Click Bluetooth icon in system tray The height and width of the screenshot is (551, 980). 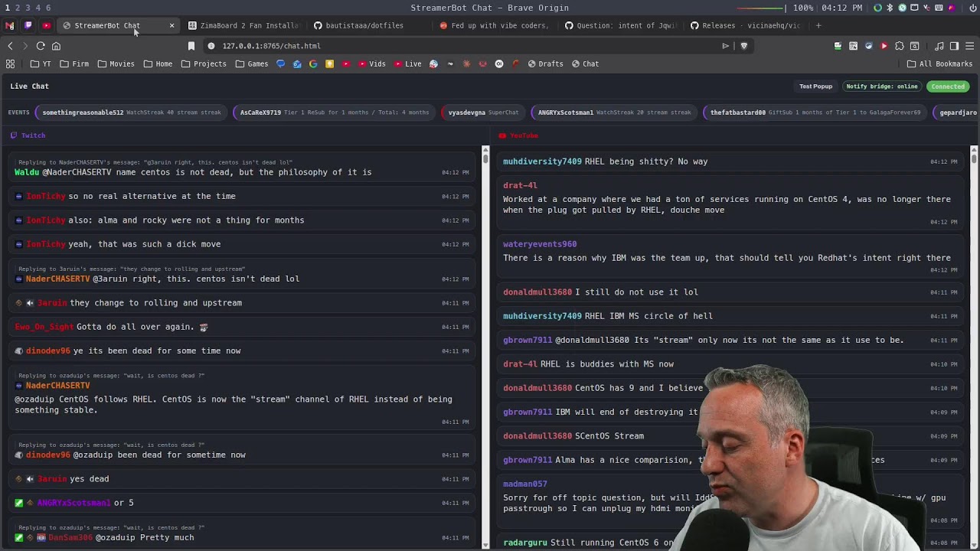coord(890,8)
